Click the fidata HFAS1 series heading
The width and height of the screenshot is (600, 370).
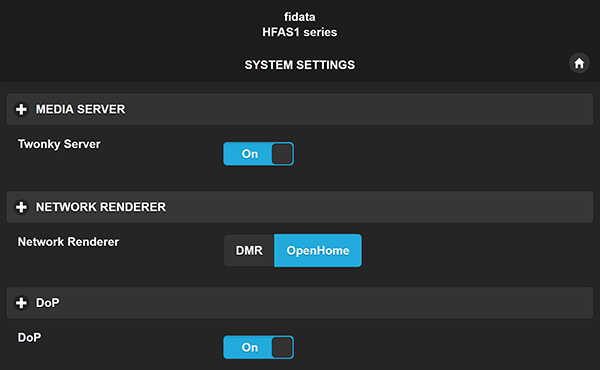click(300, 24)
